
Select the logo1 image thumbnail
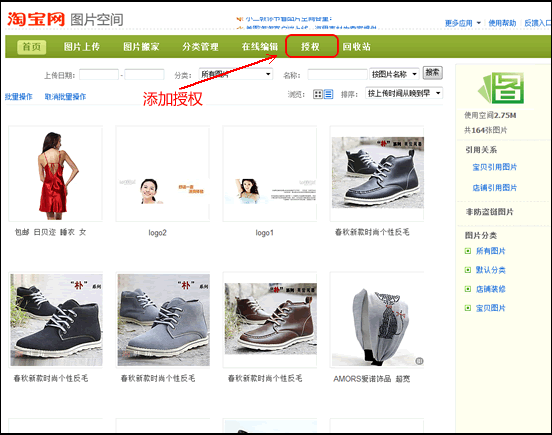click(x=270, y=174)
